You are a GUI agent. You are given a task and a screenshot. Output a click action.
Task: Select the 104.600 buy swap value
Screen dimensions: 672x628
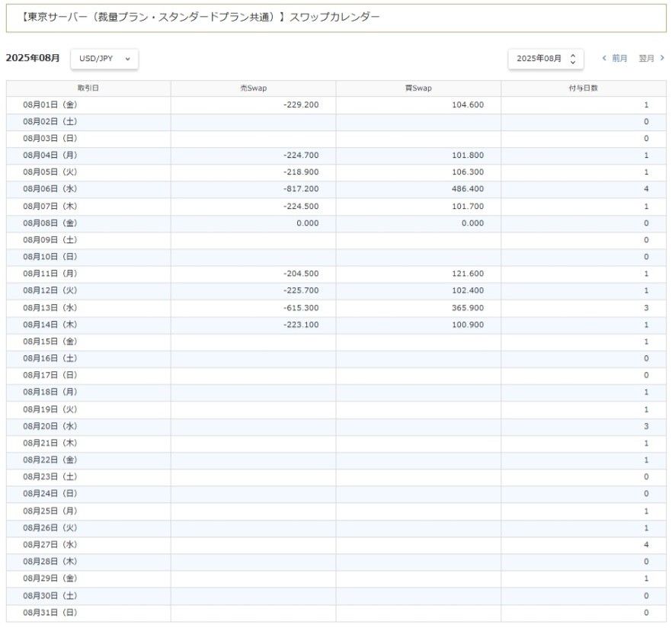pos(468,104)
